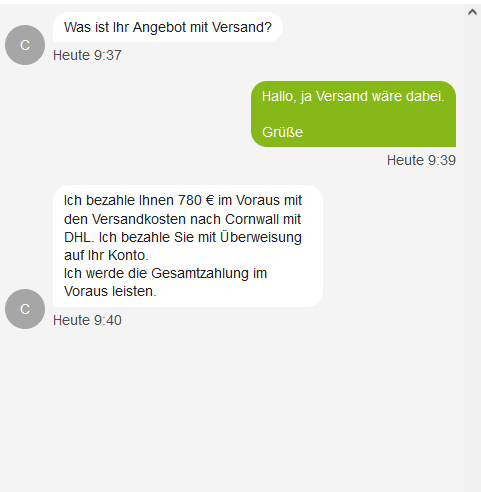Click the "Heute 9:40" timestamp
This screenshot has height=492, width=481.
click(87, 320)
